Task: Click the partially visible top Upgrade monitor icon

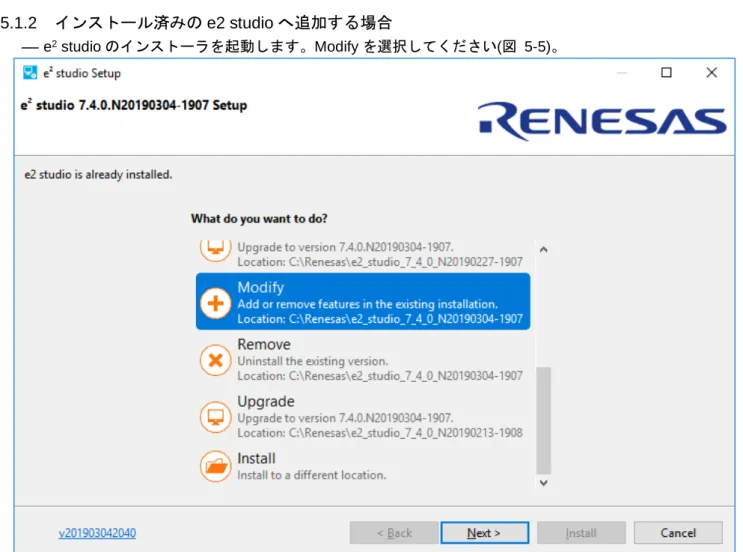Action: point(216,250)
